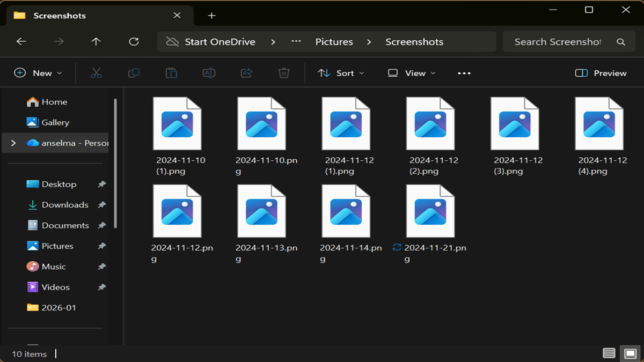Go up one folder level
The image size is (644, 362).
point(96,42)
